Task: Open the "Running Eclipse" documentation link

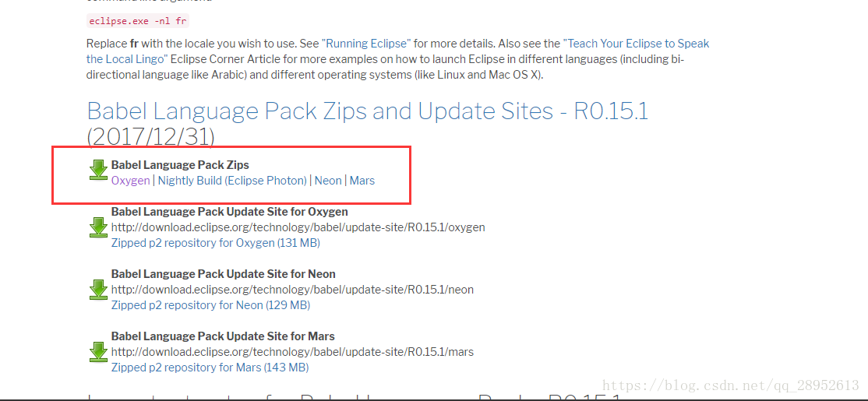Action: (366, 43)
